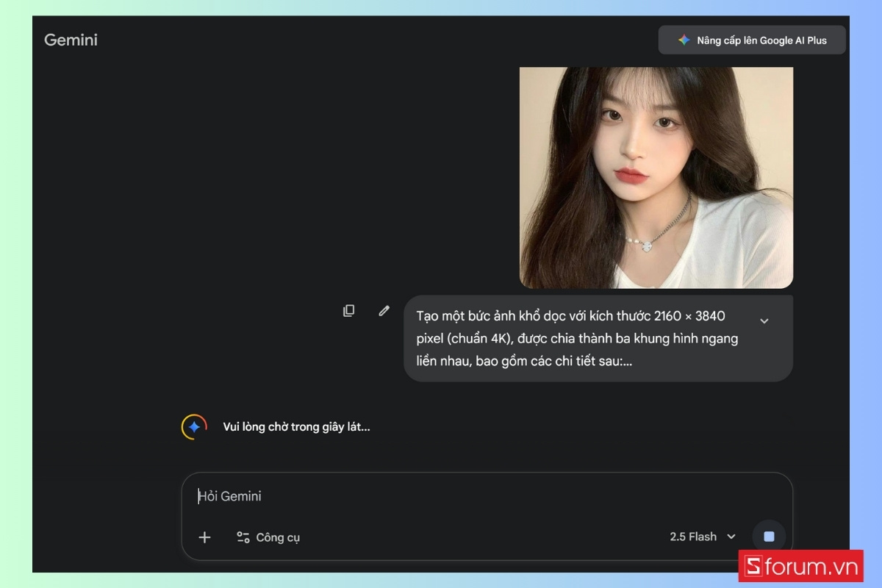Click the Gemini sparkle loading icon
Viewport: 882px width, 588px height.
[194, 426]
